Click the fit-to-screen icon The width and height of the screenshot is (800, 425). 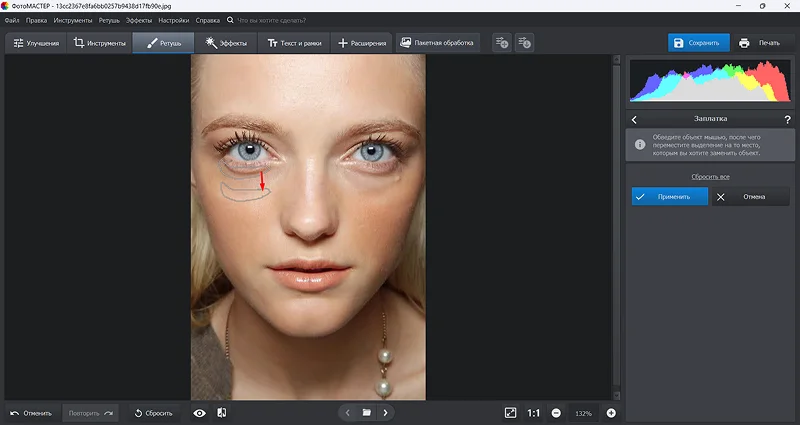(510, 413)
